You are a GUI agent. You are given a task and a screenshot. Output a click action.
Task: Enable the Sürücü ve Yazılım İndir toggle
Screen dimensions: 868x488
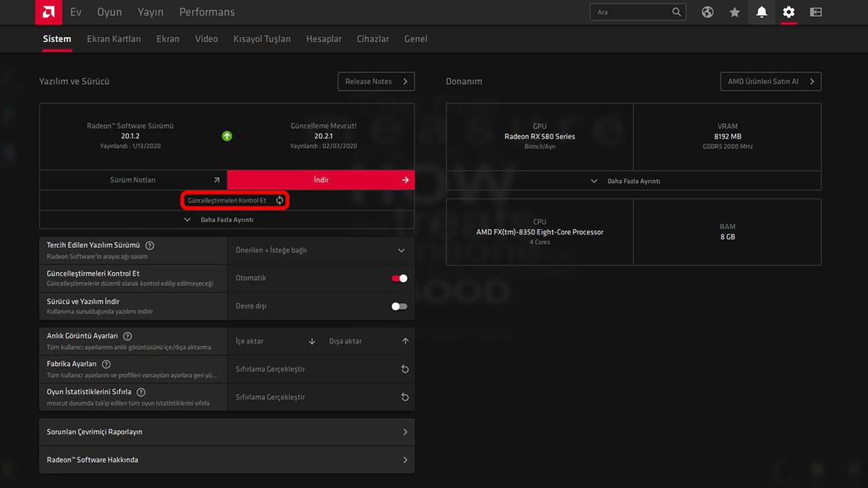[399, 306]
